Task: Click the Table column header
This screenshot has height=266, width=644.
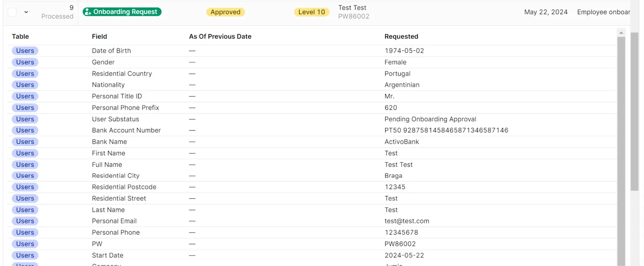Action: tap(21, 37)
